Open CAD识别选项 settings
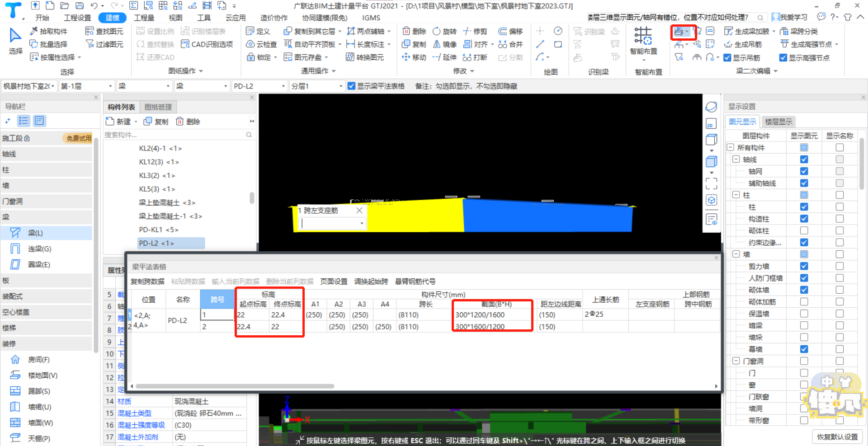This screenshot has width=868, height=446. click(207, 44)
